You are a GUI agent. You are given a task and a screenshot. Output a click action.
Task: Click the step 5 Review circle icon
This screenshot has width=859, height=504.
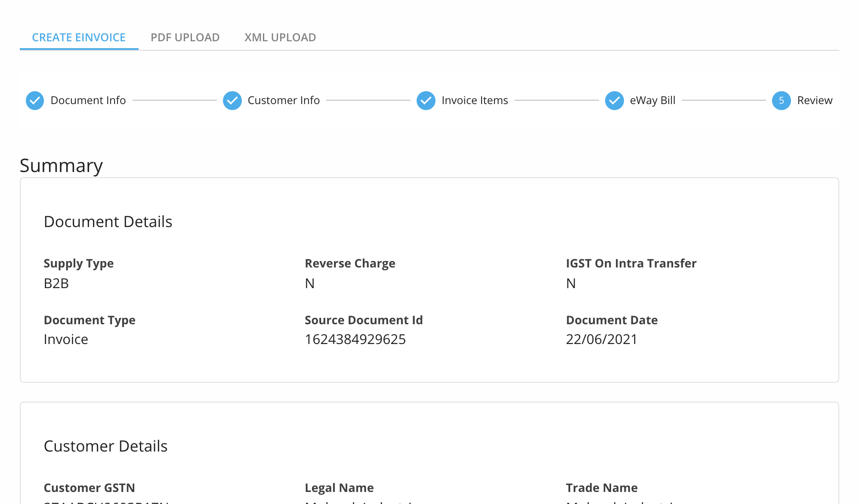782,101
